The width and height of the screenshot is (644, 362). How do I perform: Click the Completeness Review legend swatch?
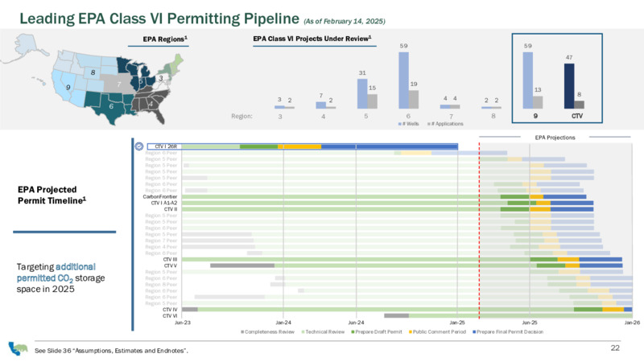[x=242, y=331]
